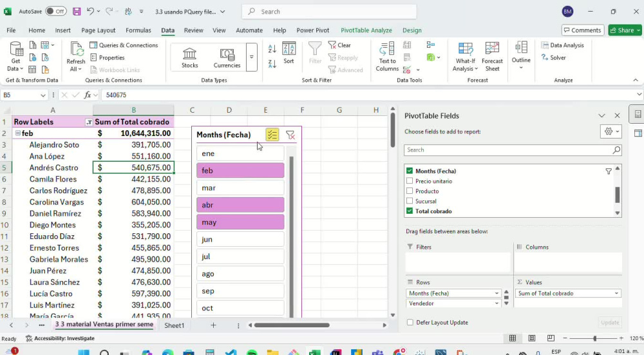644x355 pixels.
Task: Clear the applied filter in ribbon
Action: pos(339,45)
